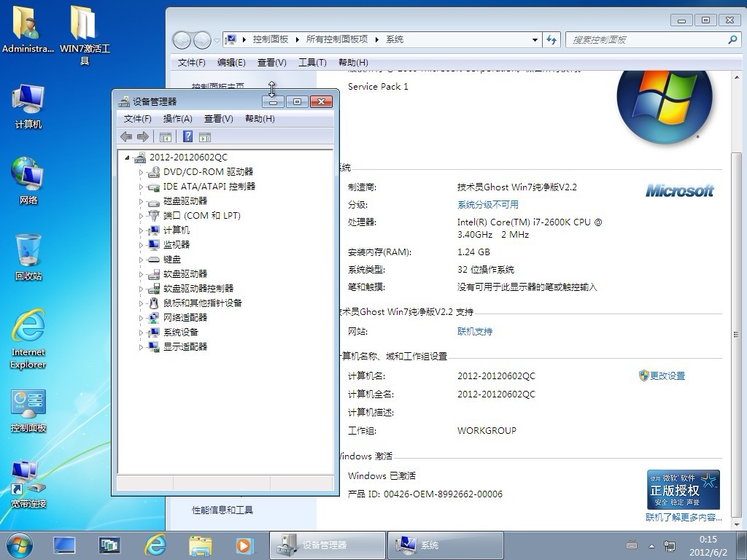The image size is (747, 560).
Task: Open the Help icon in Device Manager toolbar
Action: [x=187, y=136]
